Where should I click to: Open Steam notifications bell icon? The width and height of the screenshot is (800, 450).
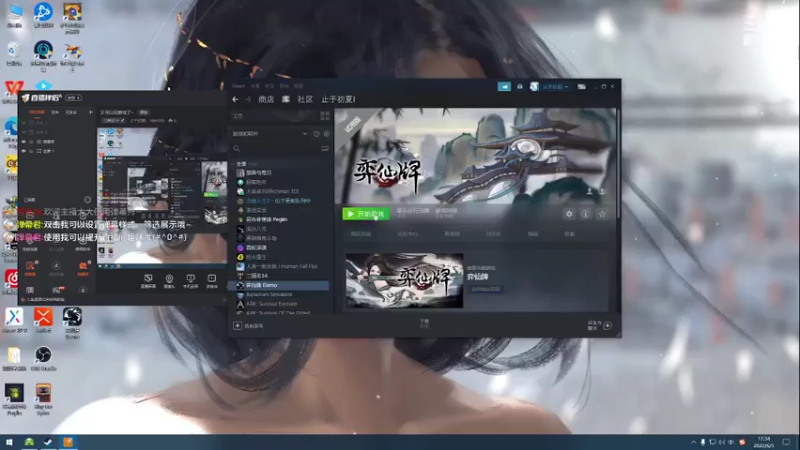pos(519,87)
